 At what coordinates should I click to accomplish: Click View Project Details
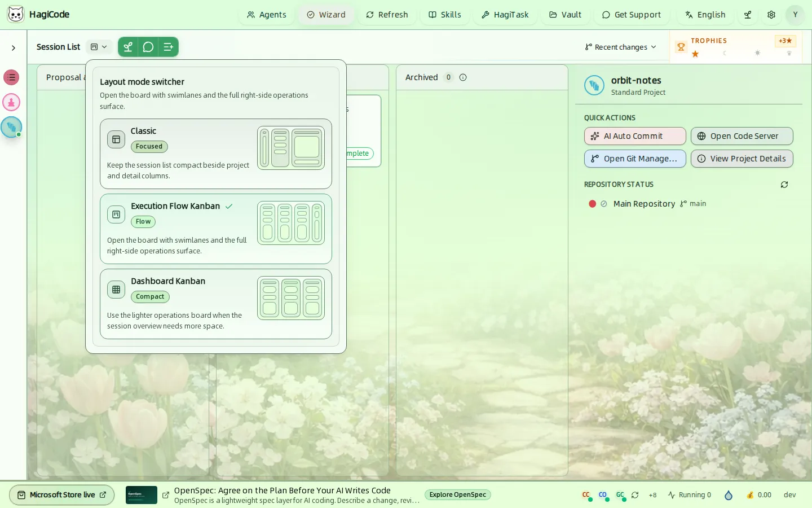742,159
